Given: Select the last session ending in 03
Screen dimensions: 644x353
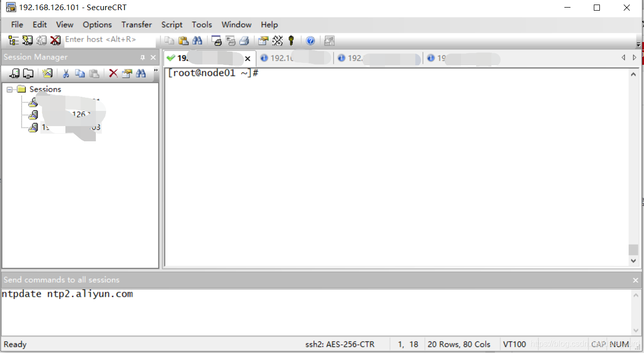Looking at the screenshot, I should pyautogui.click(x=64, y=128).
